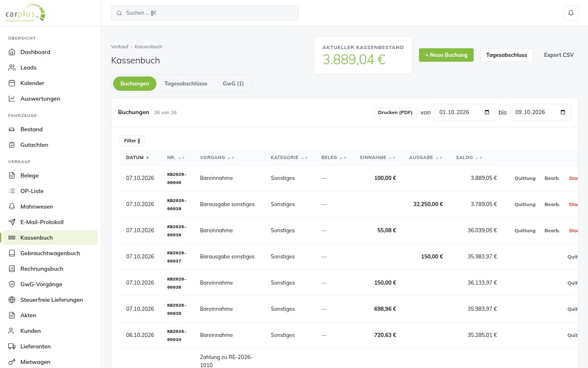Click the Mietwagen key icon
Viewport: 588px width, 368px height.
click(x=12, y=362)
